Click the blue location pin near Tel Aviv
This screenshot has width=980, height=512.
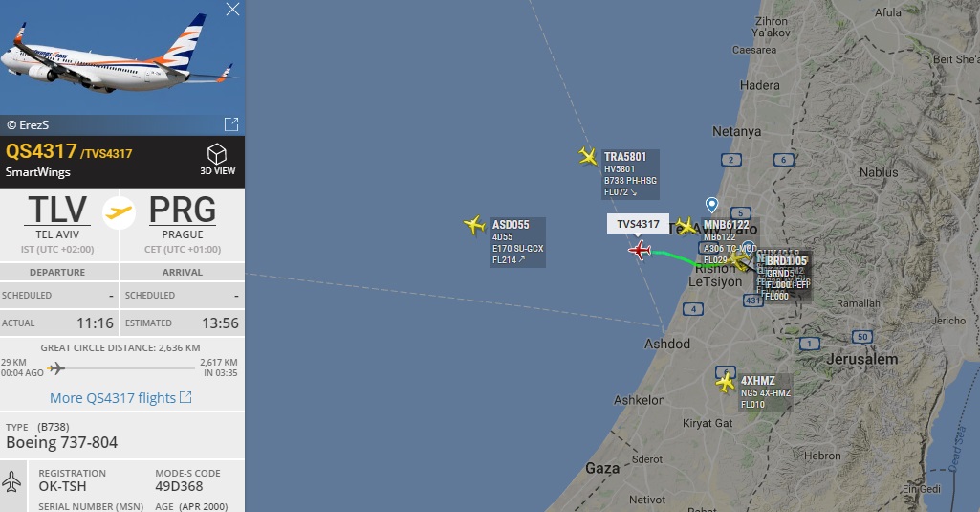(711, 205)
